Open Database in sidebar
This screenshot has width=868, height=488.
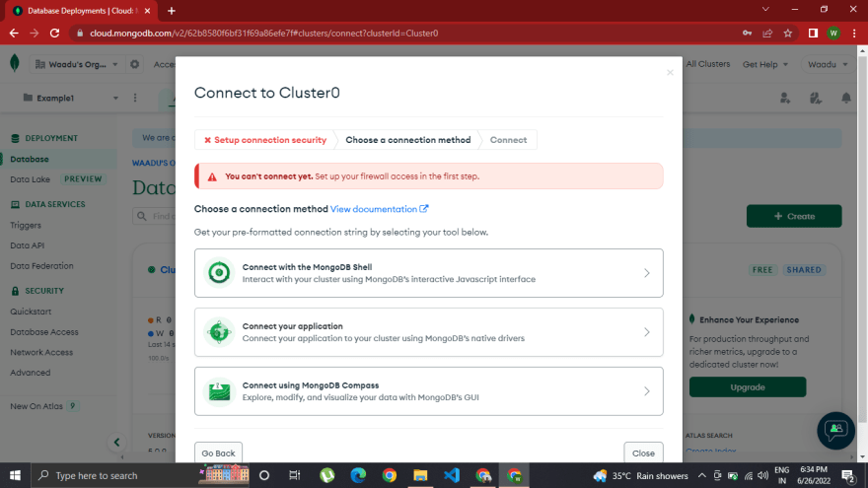tap(30, 160)
